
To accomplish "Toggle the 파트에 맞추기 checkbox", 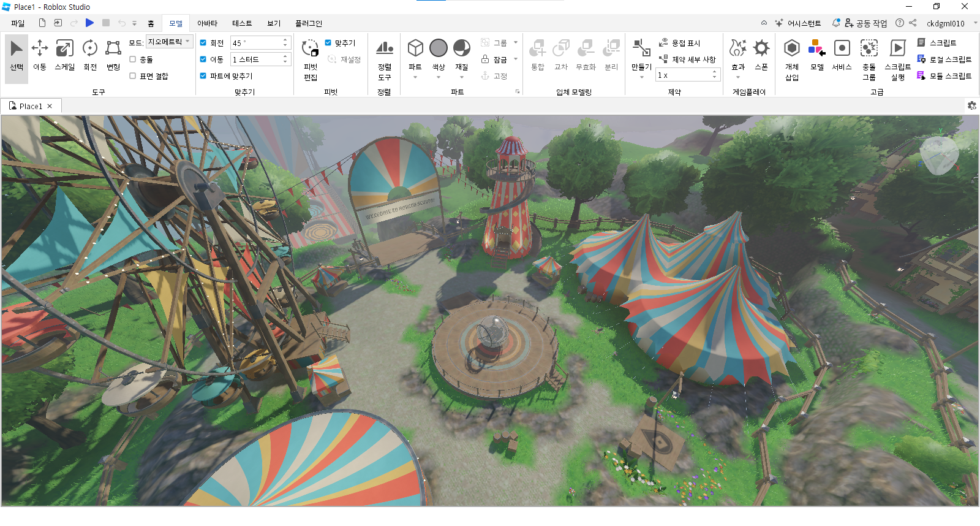I will (x=203, y=76).
